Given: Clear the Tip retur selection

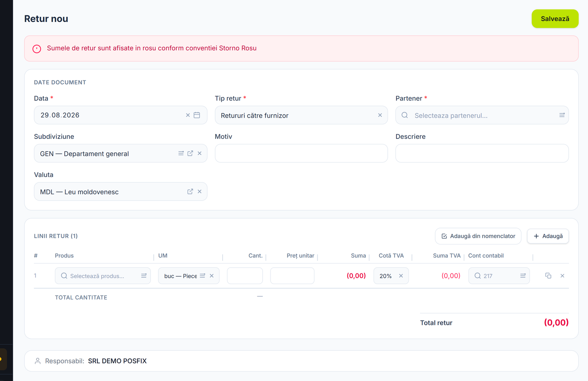Looking at the screenshot, I should click(x=380, y=115).
